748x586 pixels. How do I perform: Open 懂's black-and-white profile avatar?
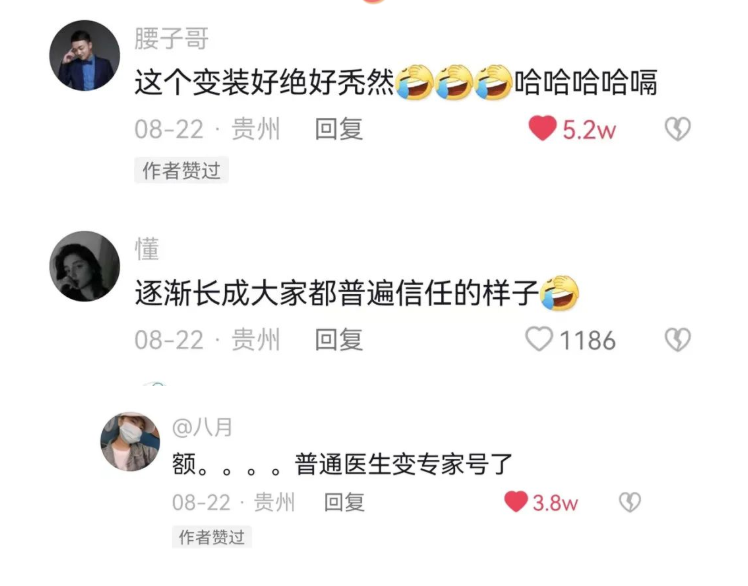click(84, 266)
